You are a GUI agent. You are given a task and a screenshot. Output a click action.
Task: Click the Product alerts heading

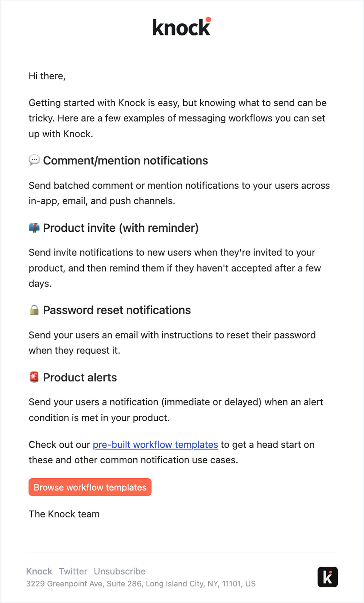click(80, 377)
